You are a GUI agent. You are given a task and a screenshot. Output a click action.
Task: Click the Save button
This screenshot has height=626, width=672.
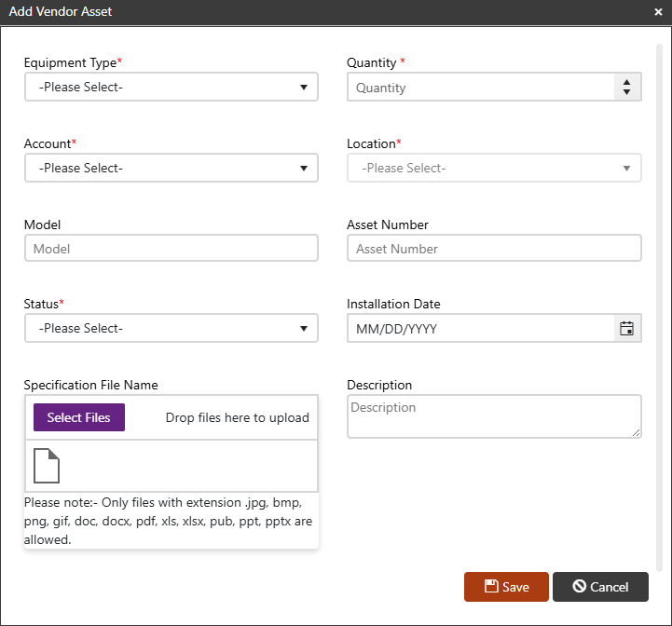506,587
